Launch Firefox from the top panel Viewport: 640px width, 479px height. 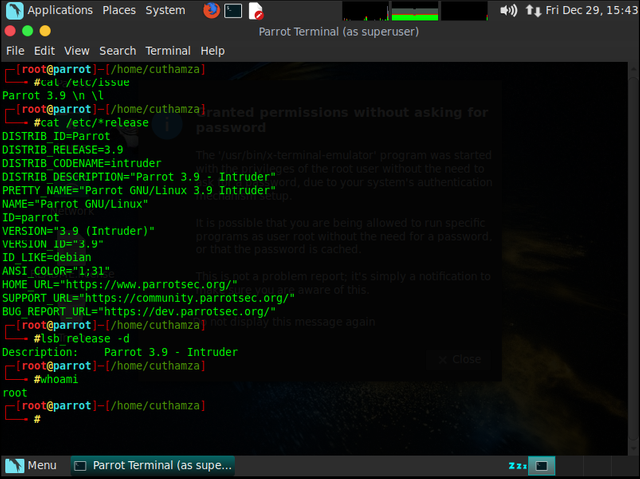211,11
